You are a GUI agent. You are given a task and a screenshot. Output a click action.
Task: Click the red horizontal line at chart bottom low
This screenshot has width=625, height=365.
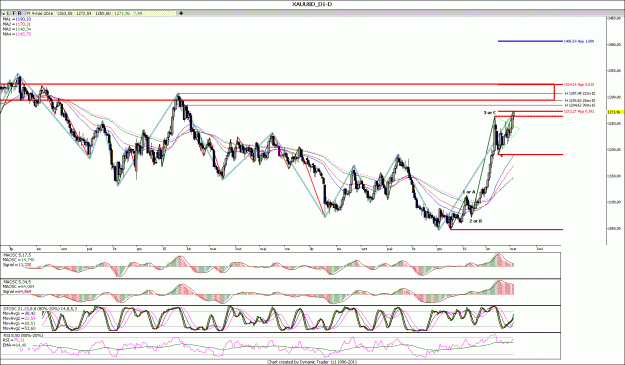[x=506, y=229]
